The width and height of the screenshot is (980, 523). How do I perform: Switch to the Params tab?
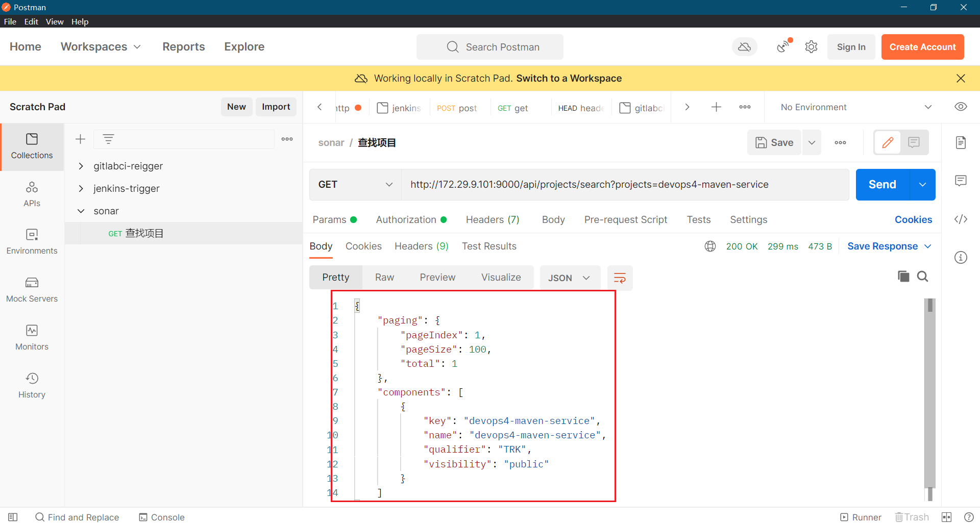334,219
